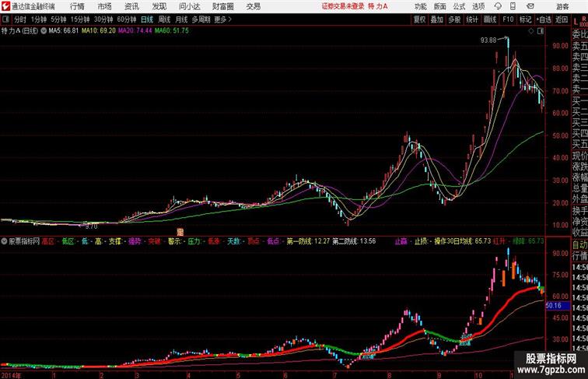Viewport: 588px width, 379px height.
Task: Click the 叠加 overlay button
Action: click(x=437, y=19)
